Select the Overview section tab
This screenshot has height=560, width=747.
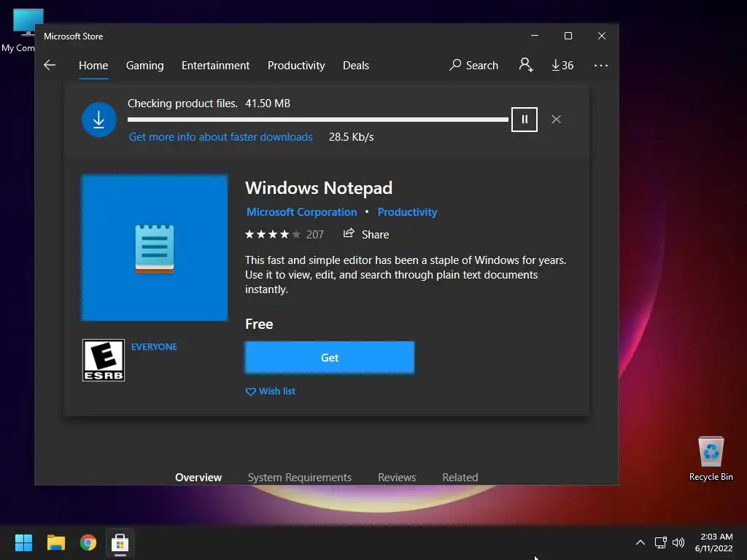(x=198, y=477)
